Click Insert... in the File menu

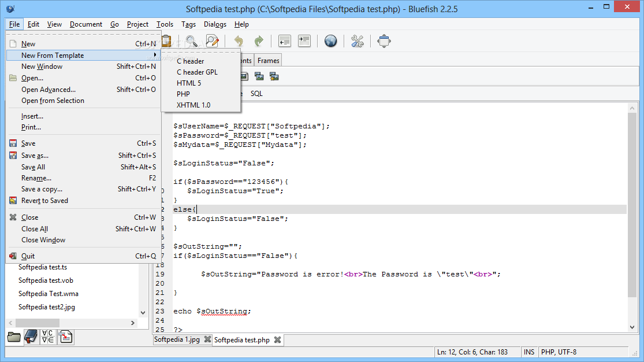coord(83,116)
